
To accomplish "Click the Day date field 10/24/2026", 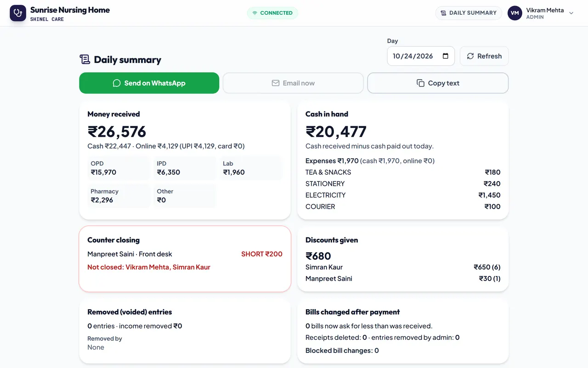I will (421, 56).
